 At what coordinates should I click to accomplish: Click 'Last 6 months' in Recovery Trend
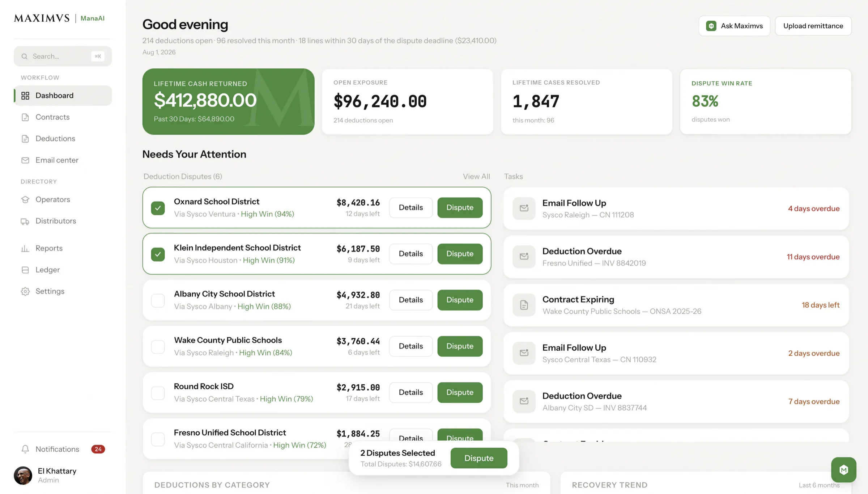pos(819,485)
